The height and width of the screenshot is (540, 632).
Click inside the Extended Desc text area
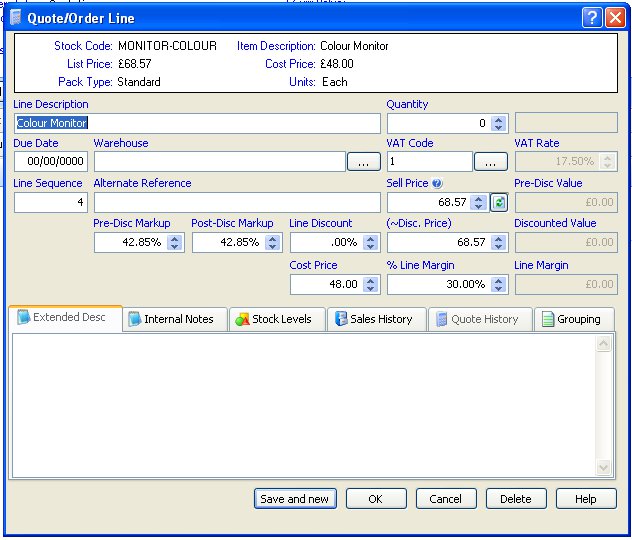[303, 405]
